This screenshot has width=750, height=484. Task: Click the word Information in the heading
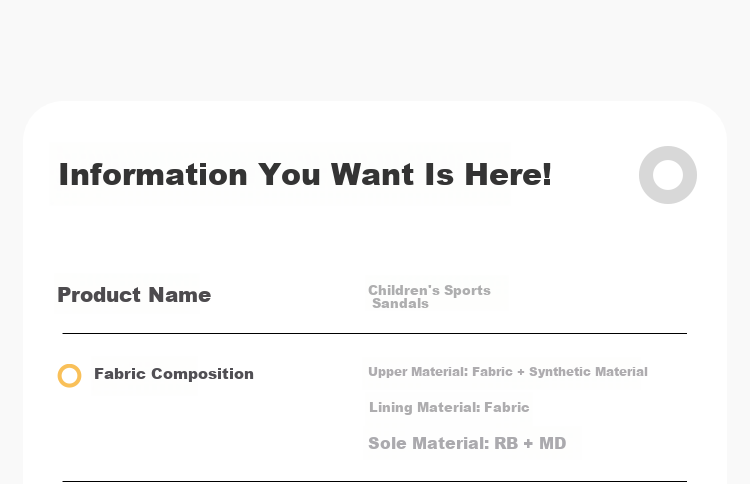tap(153, 175)
